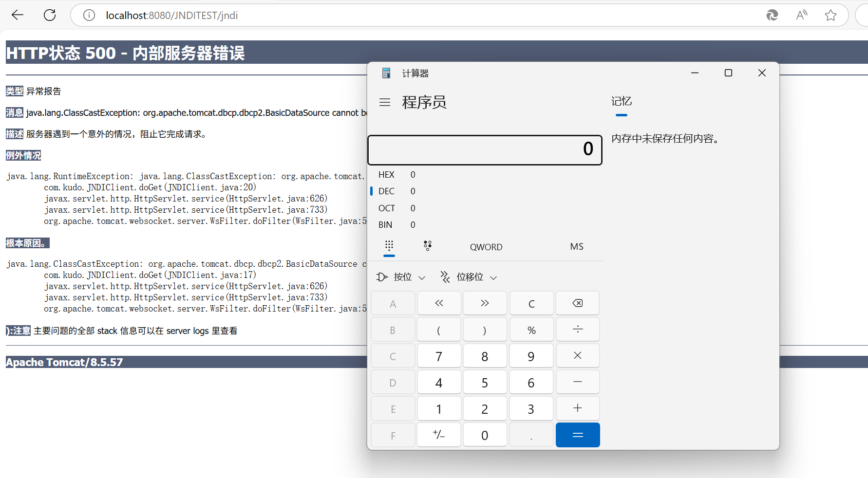This screenshot has width=868, height=478.
Task: Click the '根本原因。' label
Action: coord(27,243)
